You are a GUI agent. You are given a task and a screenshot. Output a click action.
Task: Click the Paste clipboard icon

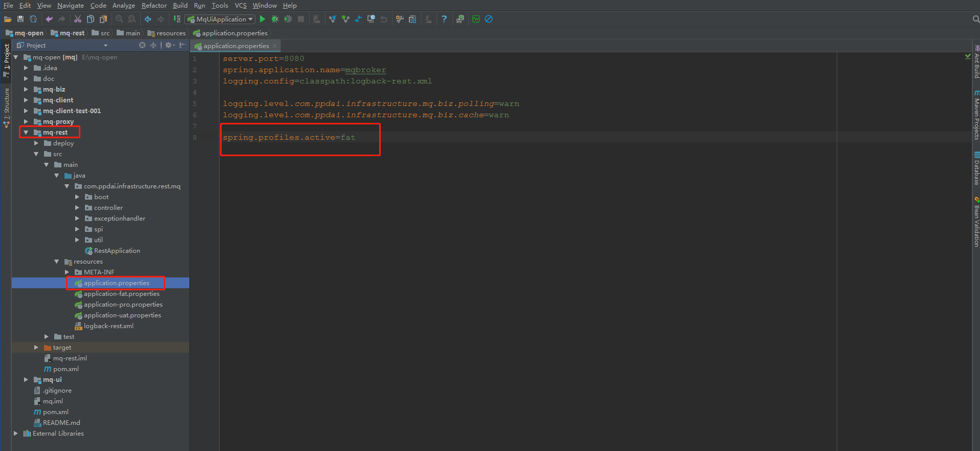pos(103,19)
